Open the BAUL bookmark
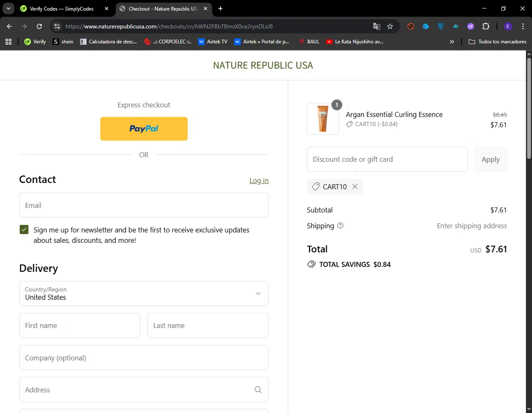The height and width of the screenshot is (413, 532). point(309,42)
